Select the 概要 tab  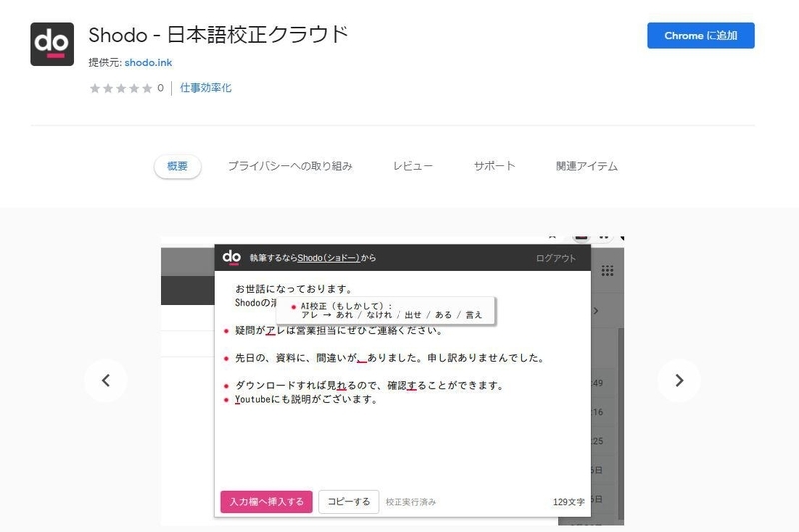click(178, 166)
